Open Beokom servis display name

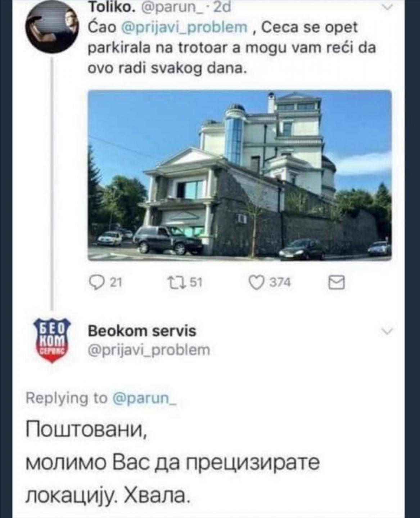[142, 331]
